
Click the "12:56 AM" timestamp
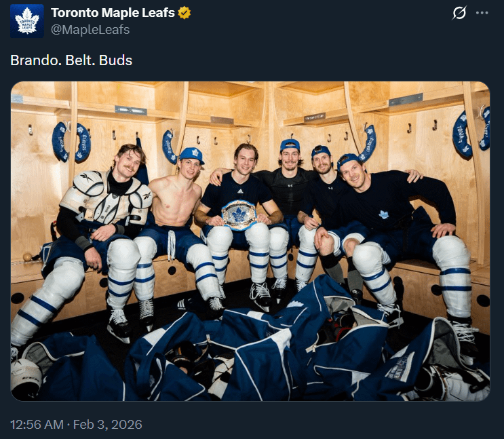click(38, 425)
